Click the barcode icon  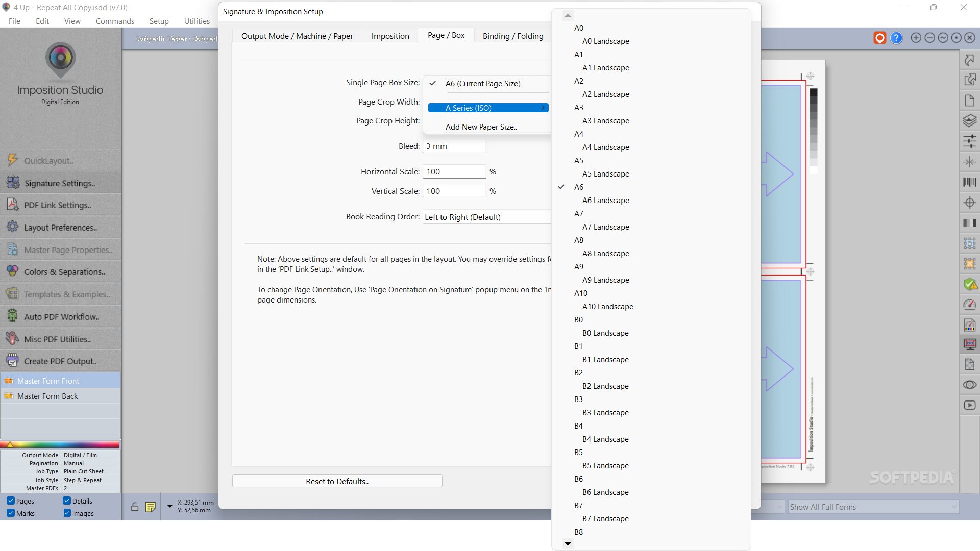tap(969, 182)
